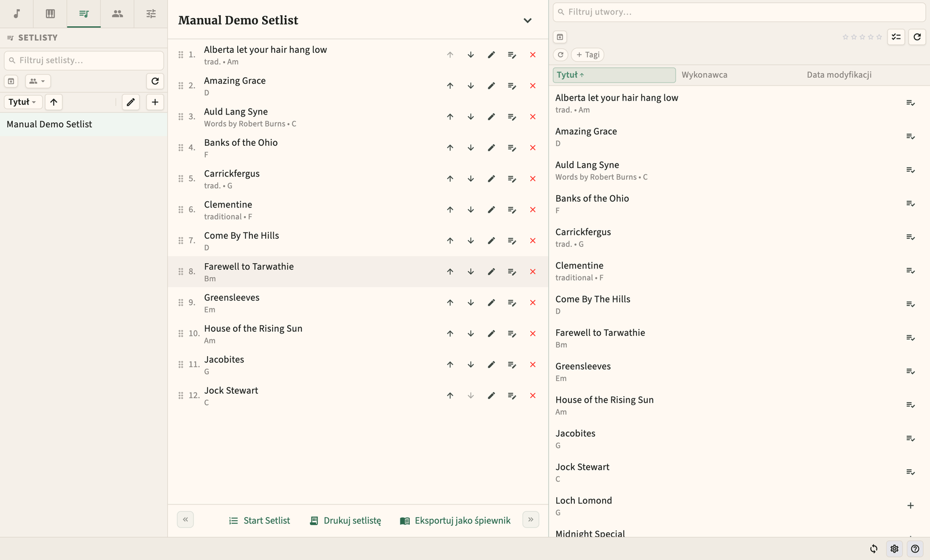This screenshot has width=930, height=560.
Task: Refresh the setlists list
Action: point(155,81)
